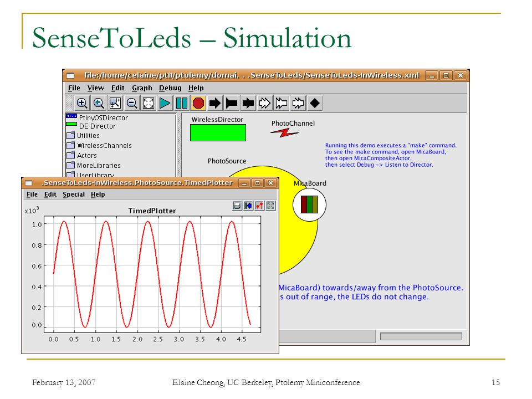532x399 pixels.
Task: Minimize the main SenseToLeds window
Action: point(432,75)
